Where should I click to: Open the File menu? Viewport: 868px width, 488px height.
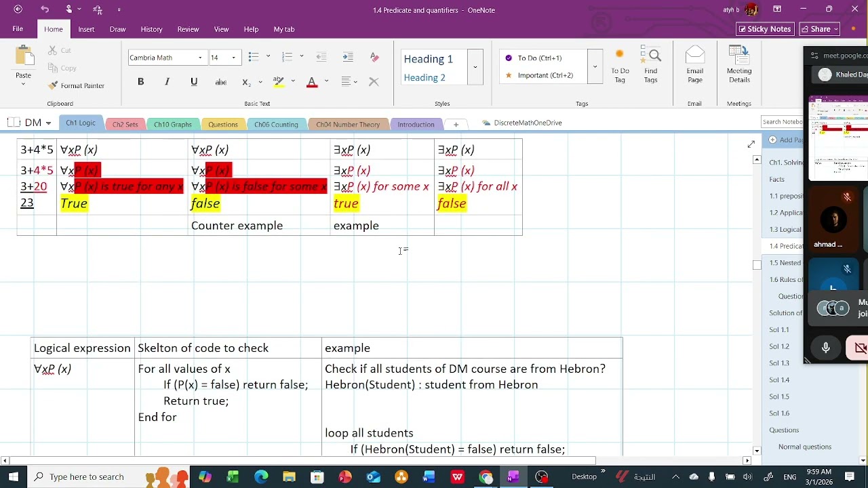tap(18, 29)
